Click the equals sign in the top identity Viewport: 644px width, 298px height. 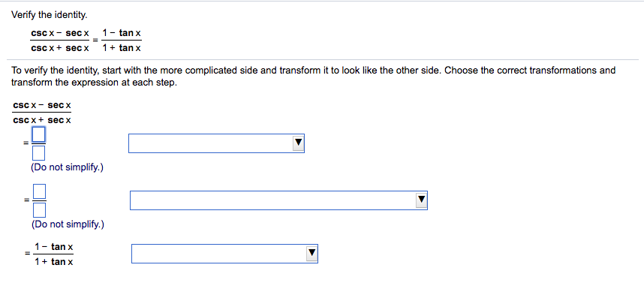[95, 41]
